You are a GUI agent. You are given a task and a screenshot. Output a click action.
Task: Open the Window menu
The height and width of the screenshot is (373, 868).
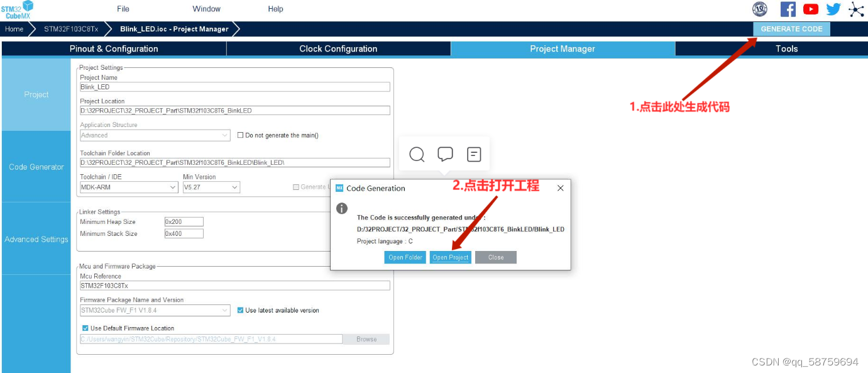click(206, 9)
